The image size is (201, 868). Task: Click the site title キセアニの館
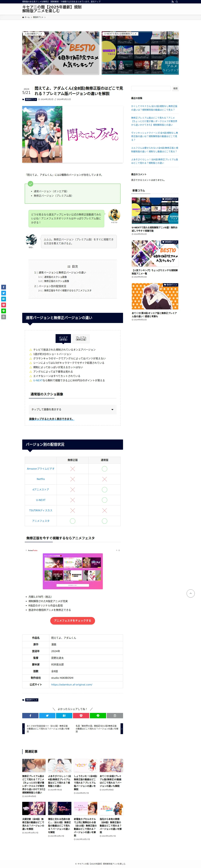tap(52, 9)
